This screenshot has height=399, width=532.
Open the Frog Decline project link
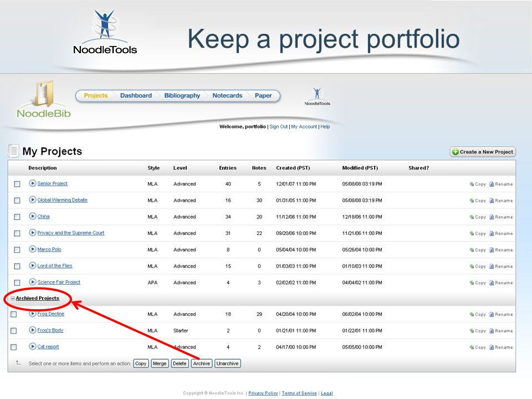click(x=50, y=314)
